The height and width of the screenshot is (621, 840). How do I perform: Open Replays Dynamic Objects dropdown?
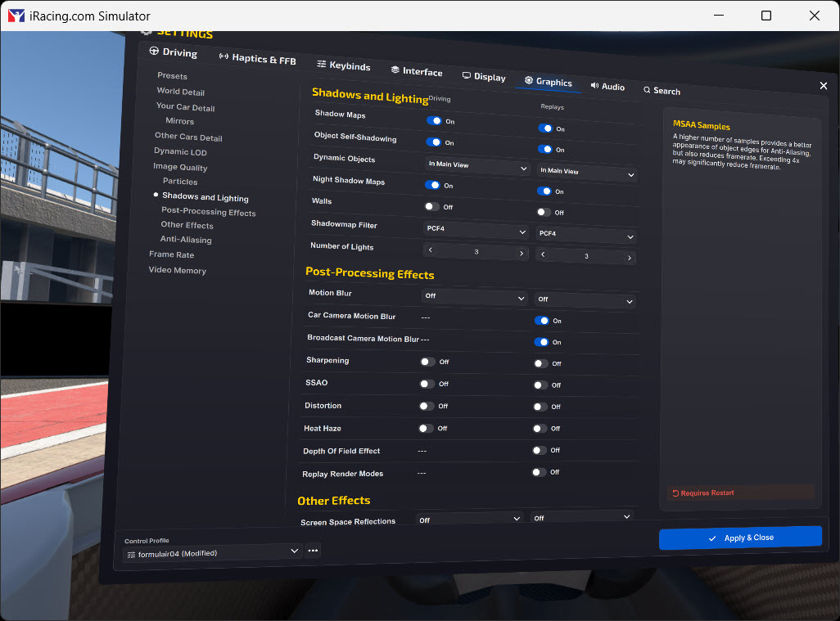tap(586, 173)
